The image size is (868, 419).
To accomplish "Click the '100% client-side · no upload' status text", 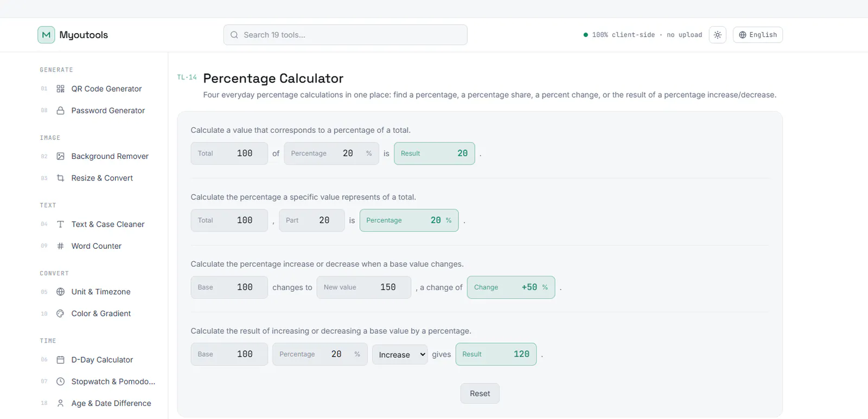I will pyautogui.click(x=647, y=35).
